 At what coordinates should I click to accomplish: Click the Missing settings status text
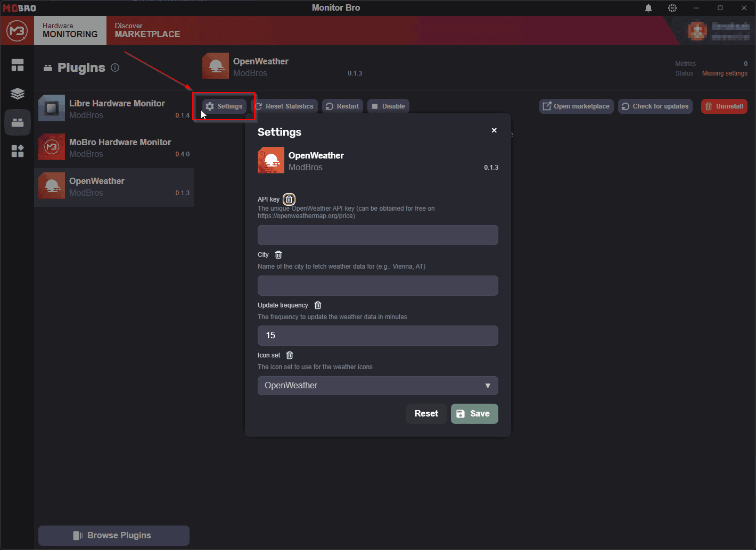coord(725,73)
